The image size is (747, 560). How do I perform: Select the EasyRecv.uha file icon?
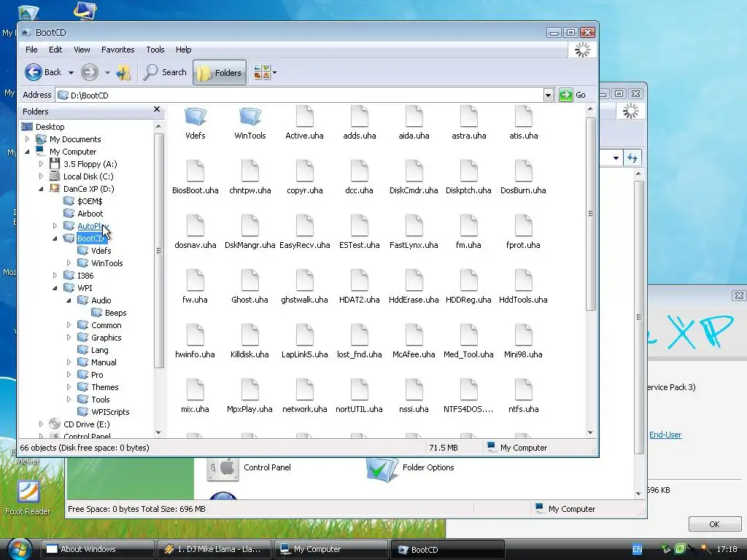305,226
